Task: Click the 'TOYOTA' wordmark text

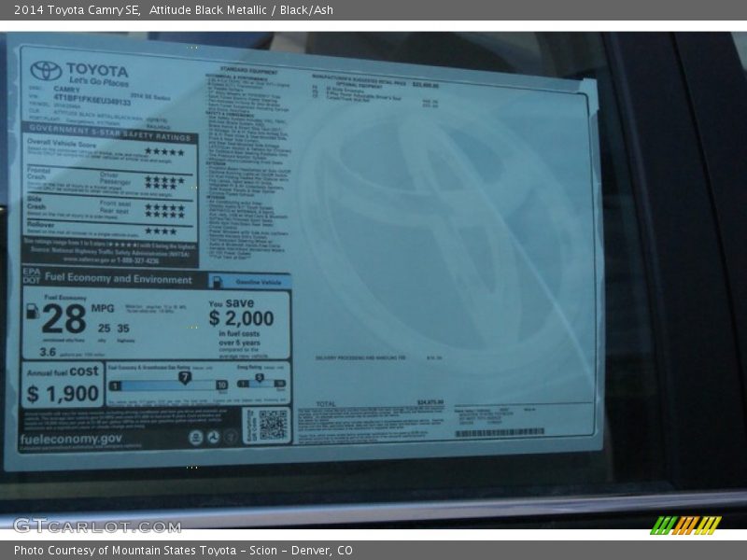Action: pos(97,71)
